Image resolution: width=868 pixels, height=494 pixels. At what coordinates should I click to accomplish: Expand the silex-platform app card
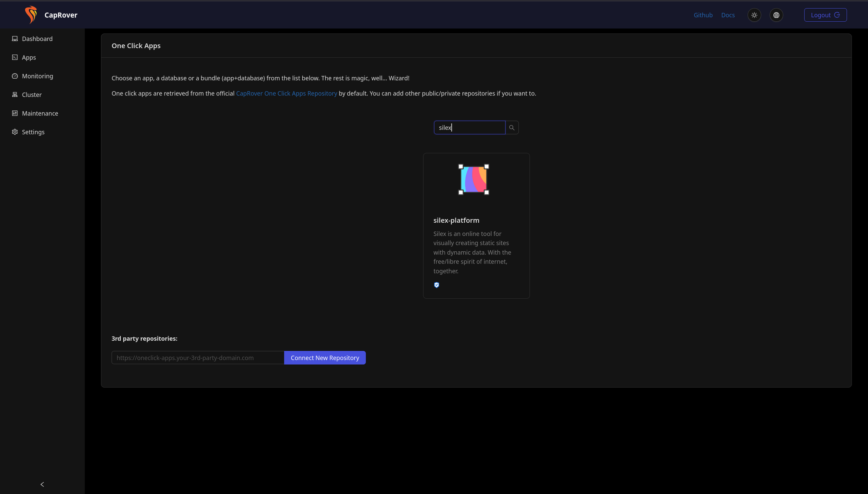coord(476,225)
